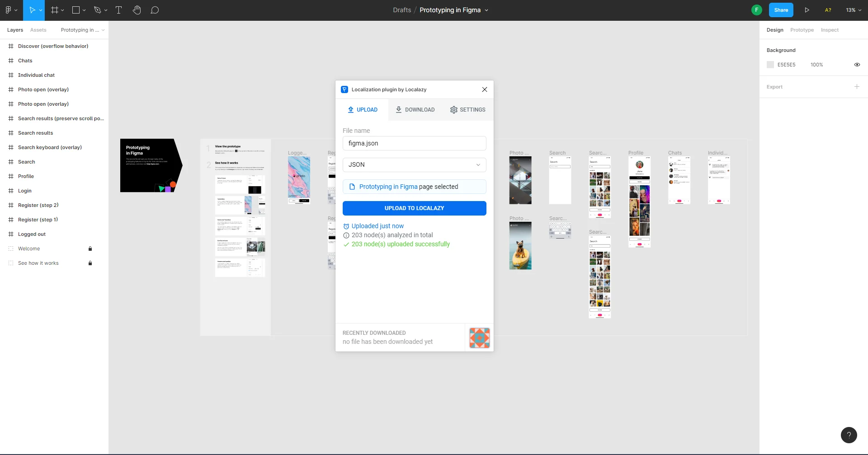Switch to the Download tab in plugin
The height and width of the screenshot is (455, 868).
point(415,110)
